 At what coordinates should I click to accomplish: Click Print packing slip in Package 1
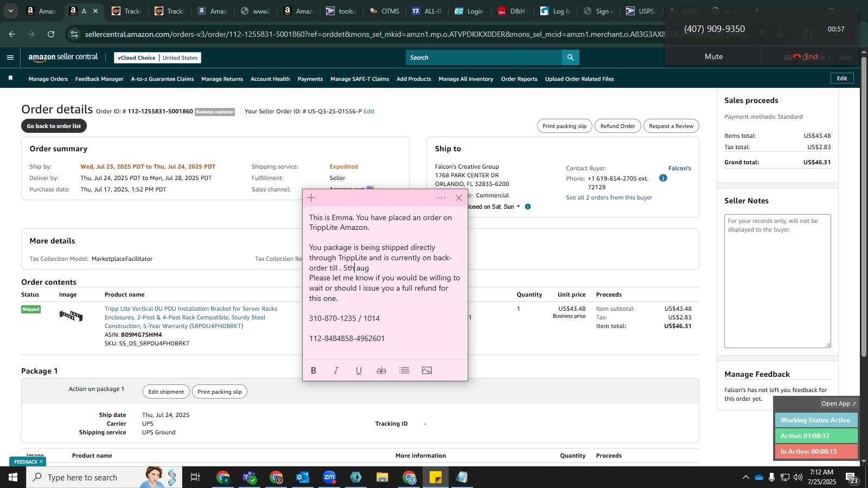220,391
